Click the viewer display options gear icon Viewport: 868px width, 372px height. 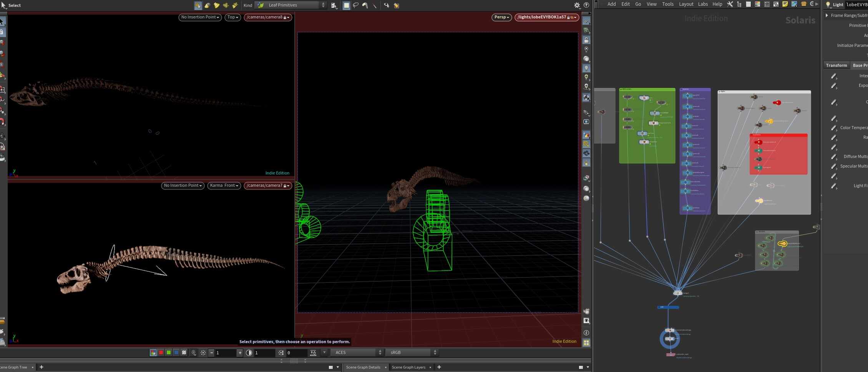pos(577,5)
